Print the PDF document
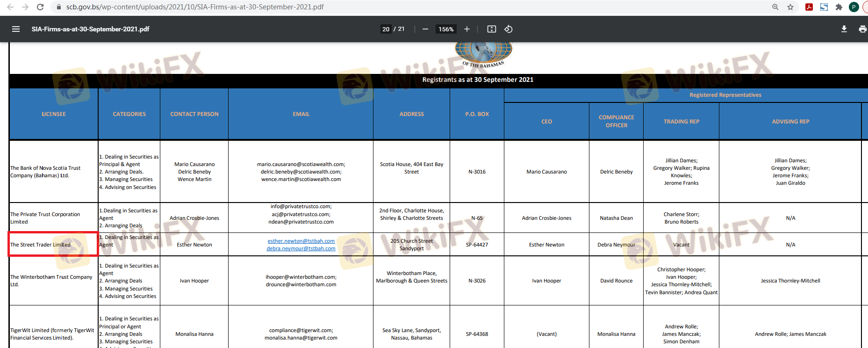 point(862,29)
